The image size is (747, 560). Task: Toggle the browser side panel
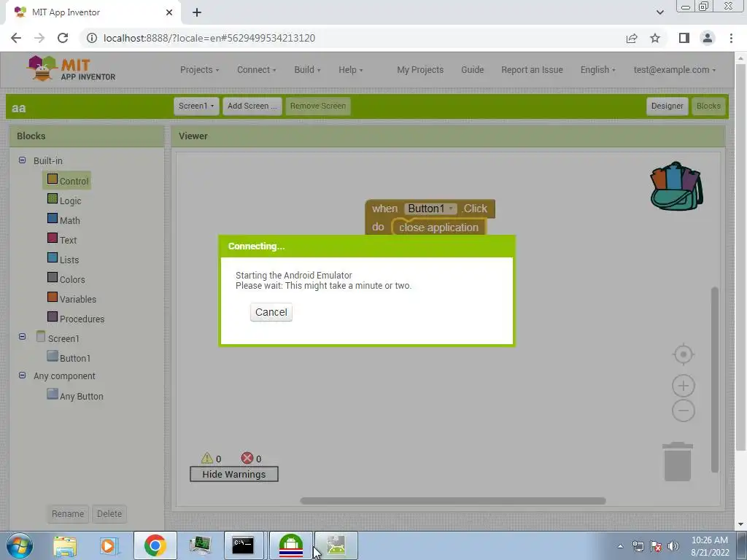pyautogui.click(x=684, y=38)
